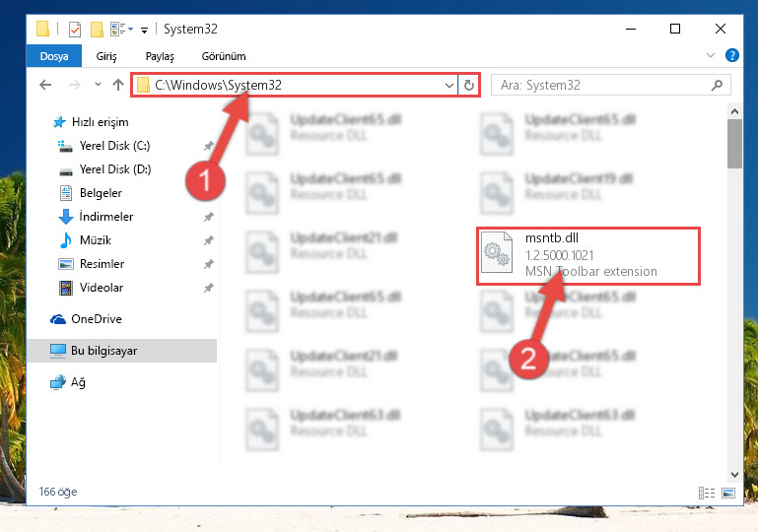Minimize the System32 window
This screenshot has height=532, width=758.
(x=631, y=29)
